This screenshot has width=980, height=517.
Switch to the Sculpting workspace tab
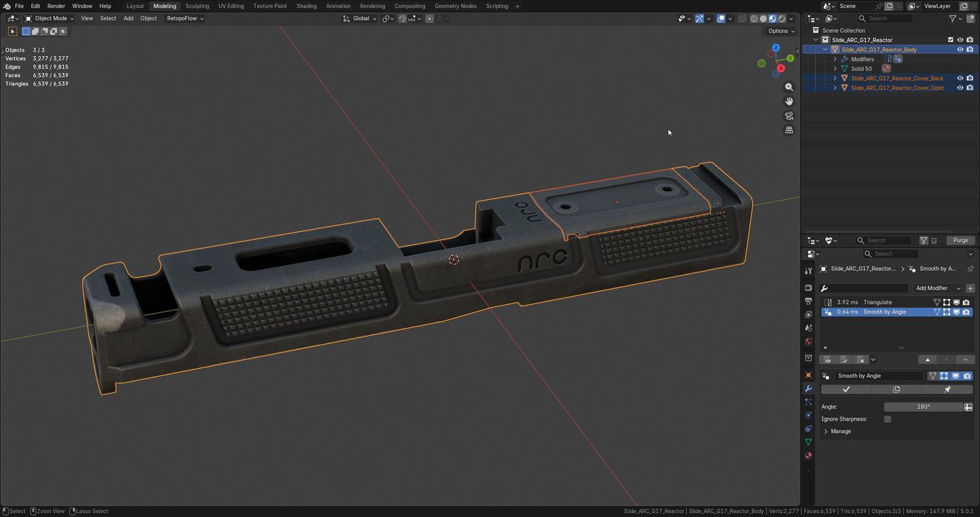click(197, 6)
